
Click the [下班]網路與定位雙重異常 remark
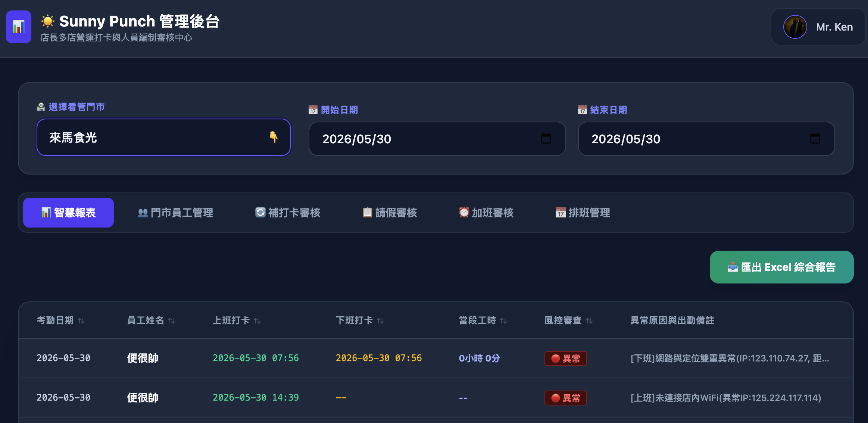tap(730, 358)
